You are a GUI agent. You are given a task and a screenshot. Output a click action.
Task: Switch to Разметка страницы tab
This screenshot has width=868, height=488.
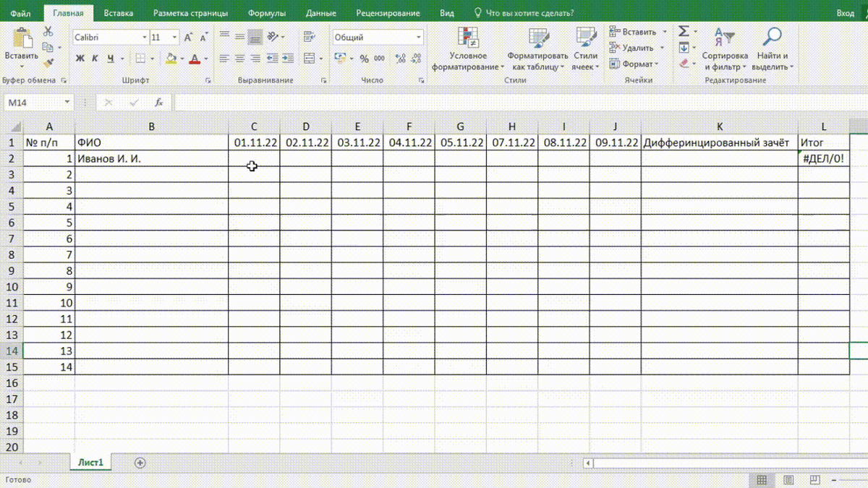click(x=190, y=13)
